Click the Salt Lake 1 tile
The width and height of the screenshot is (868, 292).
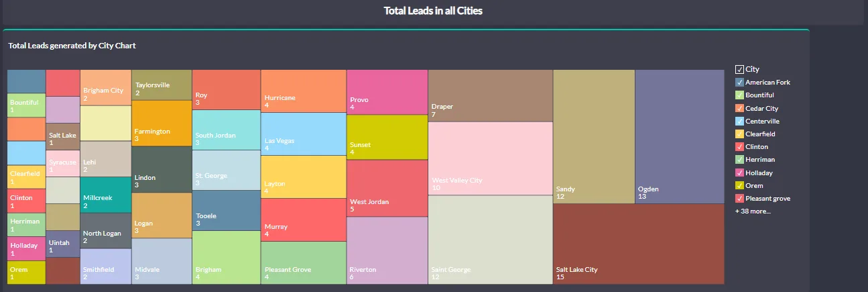[x=63, y=136]
